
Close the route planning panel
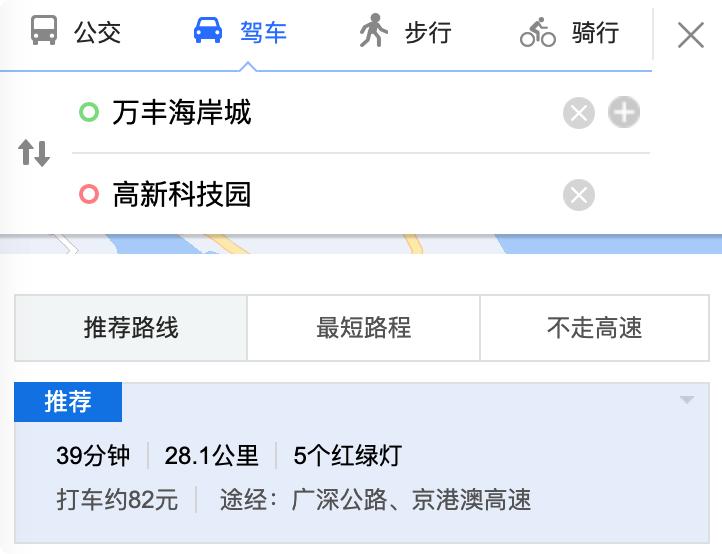pos(691,35)
